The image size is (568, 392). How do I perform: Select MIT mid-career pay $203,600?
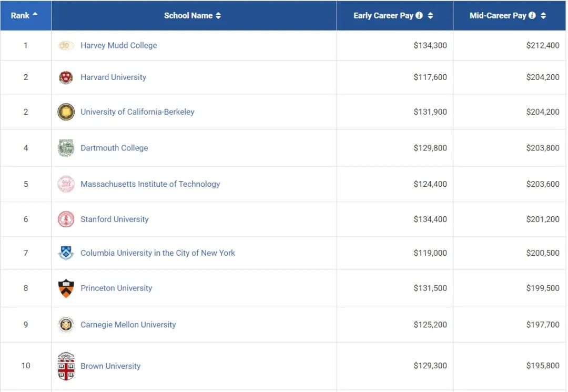click(543, 184)
